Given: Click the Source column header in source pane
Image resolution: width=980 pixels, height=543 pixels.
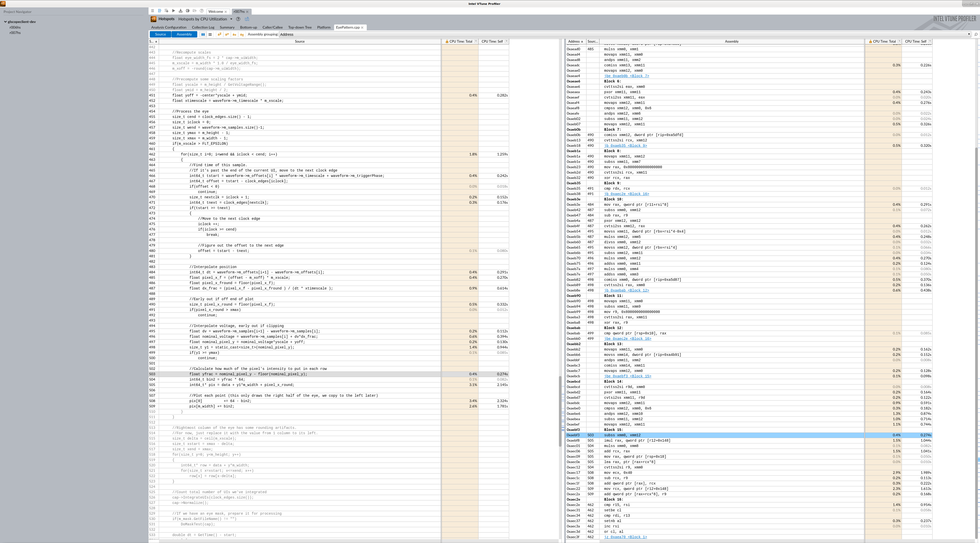Looking at the screenshot, I should pyautogui.click(x=300, y=41).
